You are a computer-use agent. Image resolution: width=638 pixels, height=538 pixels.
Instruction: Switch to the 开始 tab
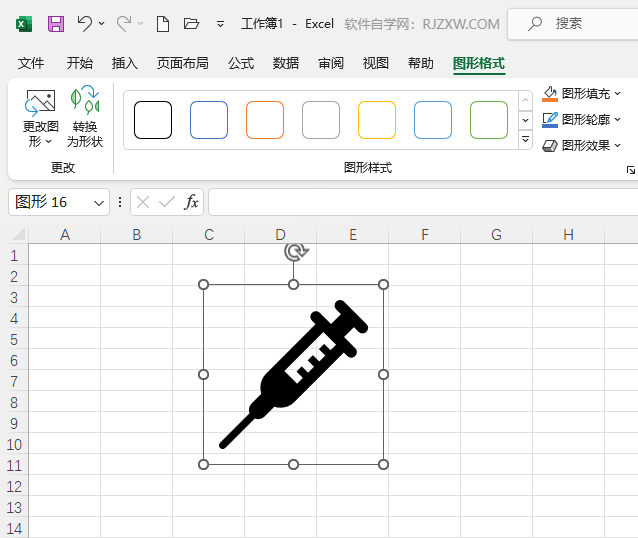[80, 63]
